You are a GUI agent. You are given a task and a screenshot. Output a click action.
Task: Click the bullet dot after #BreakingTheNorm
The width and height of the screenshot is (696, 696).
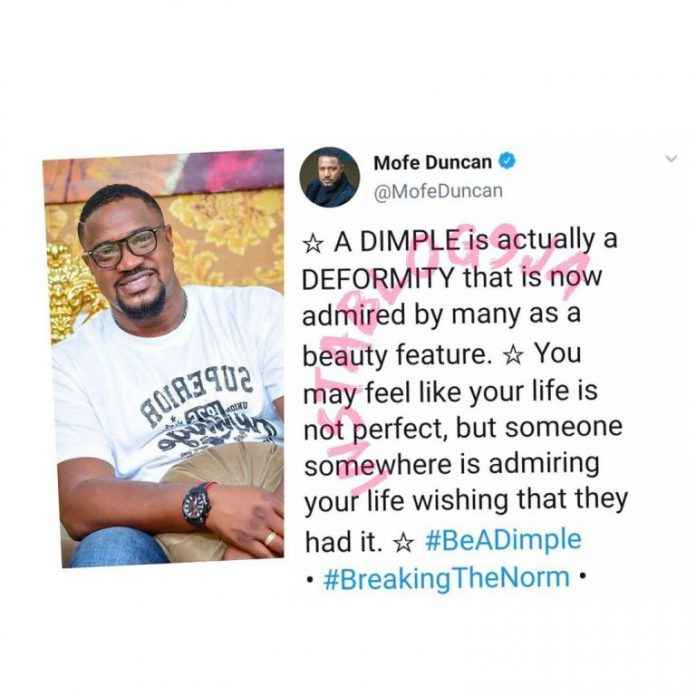pyautogui.click(x=582, y=577)
